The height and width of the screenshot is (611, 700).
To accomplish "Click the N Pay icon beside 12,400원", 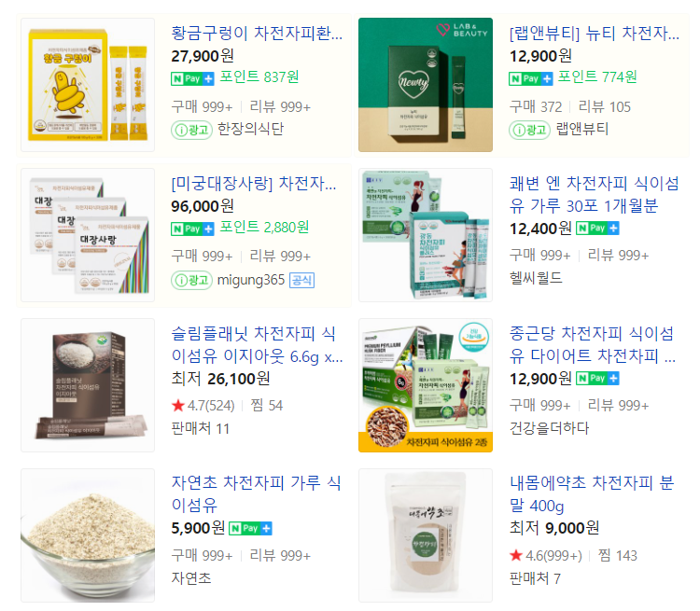I will (597, 229).
